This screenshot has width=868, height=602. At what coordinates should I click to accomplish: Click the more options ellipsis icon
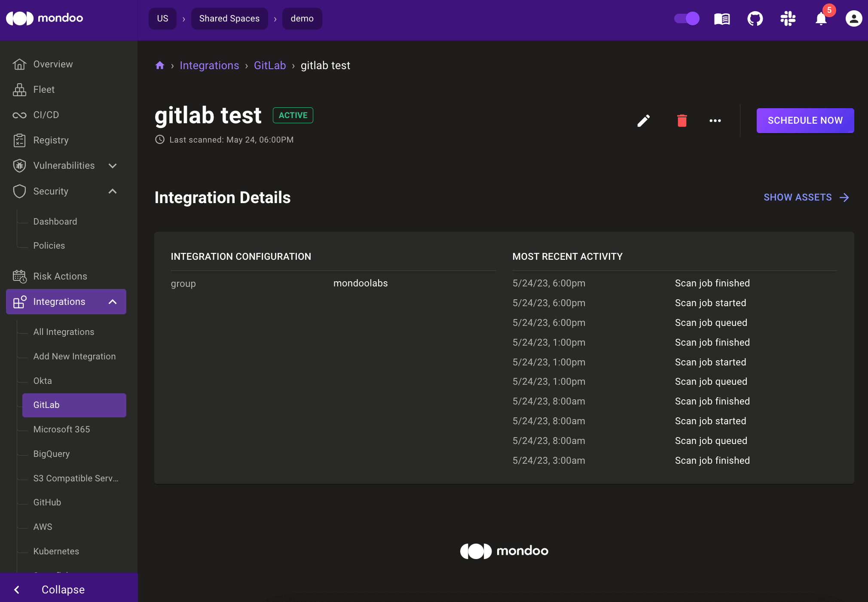tap(715, 121)
